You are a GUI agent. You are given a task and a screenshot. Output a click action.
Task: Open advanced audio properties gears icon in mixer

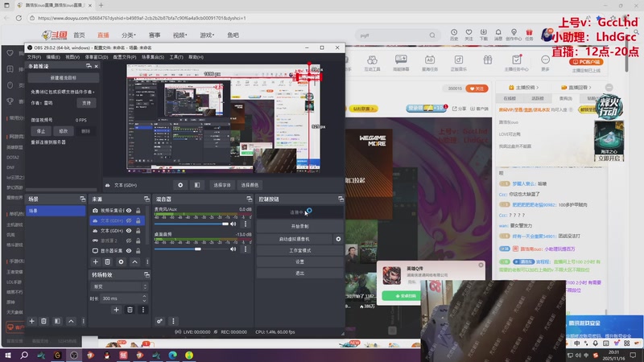[x=159, y=321]
